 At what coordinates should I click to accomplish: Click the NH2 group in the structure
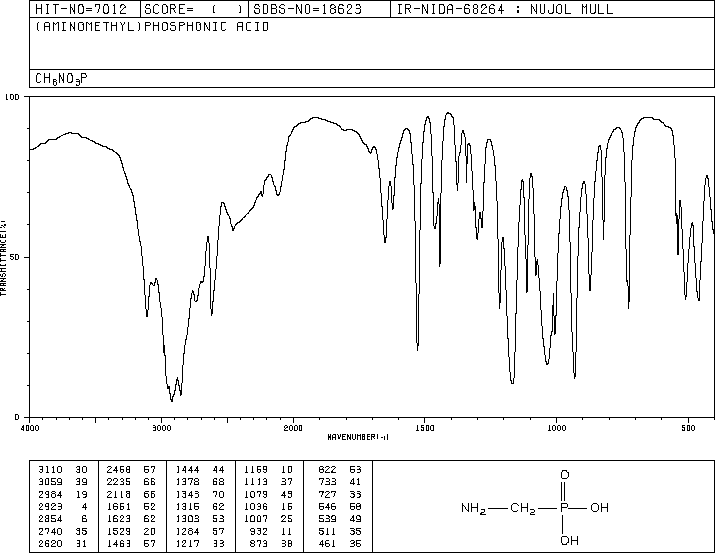click(x=473, y=508)
